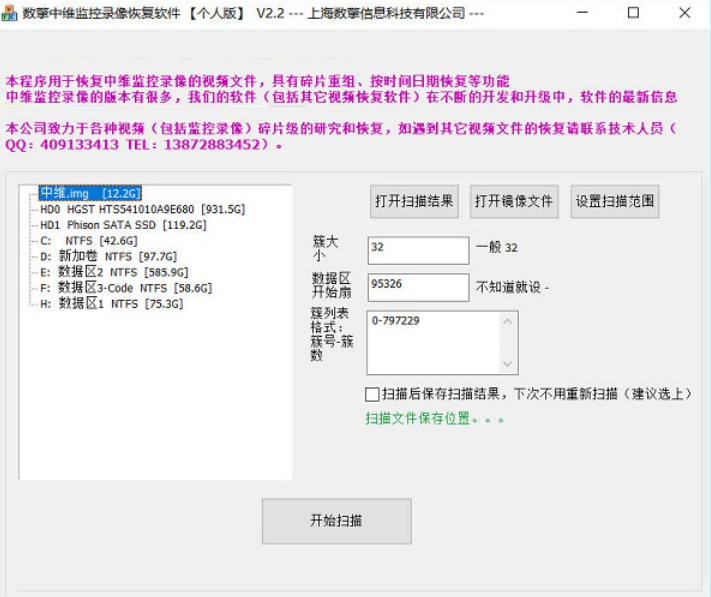Select the H: 数据区1 NTFS partition
Screen dimensions: 711x597
112,304
